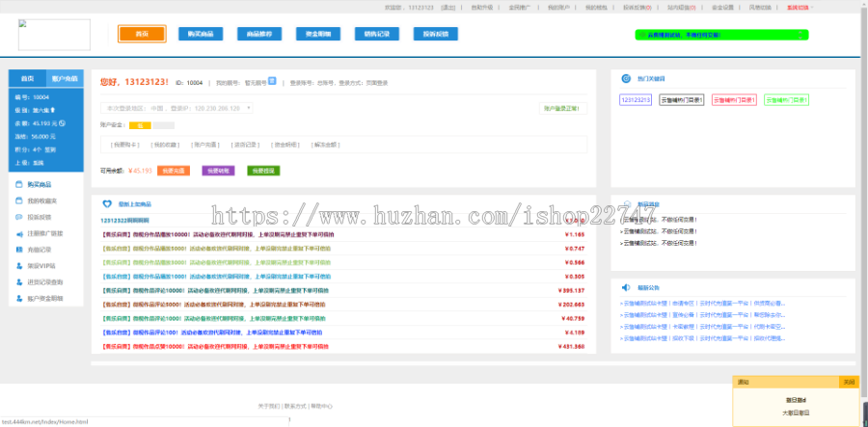Open the product row priced ¥1.165

point(343,234)
